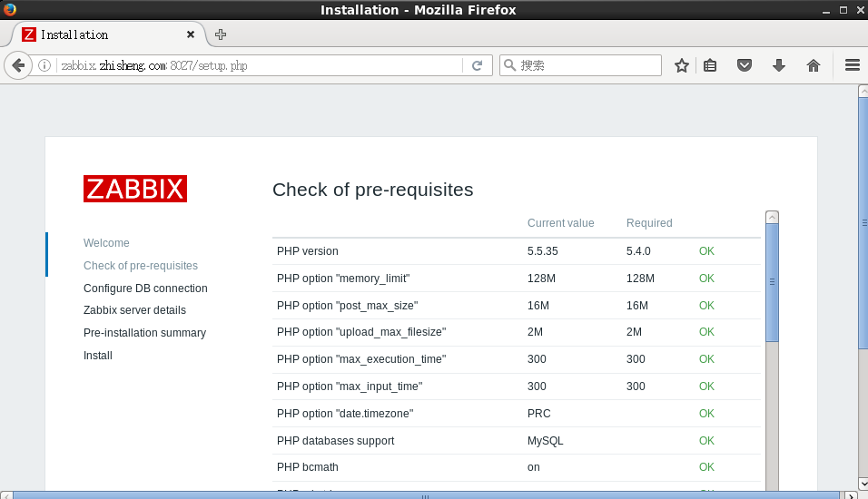Select the Welcome step
This screenshot has height=499, width=868.
[106, 243]
